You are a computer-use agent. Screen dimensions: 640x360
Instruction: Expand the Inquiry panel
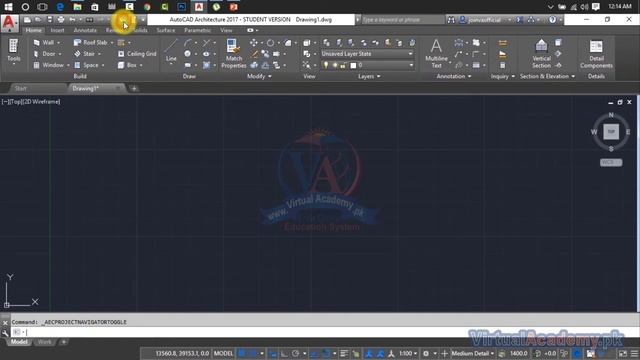(x=502, y=76)
